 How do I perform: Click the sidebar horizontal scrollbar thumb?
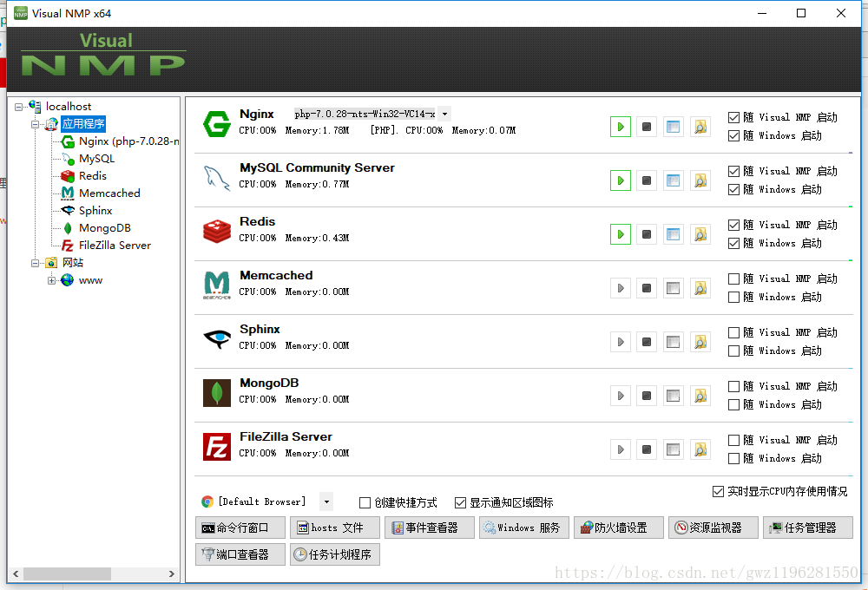click(x=67, y=574)
